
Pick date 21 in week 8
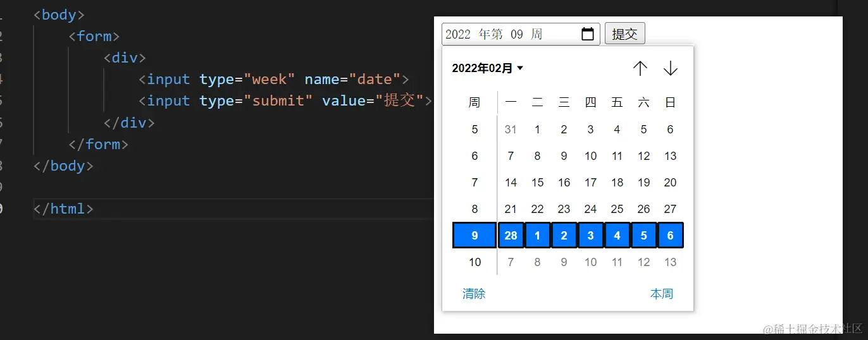[x=511, y=209]
